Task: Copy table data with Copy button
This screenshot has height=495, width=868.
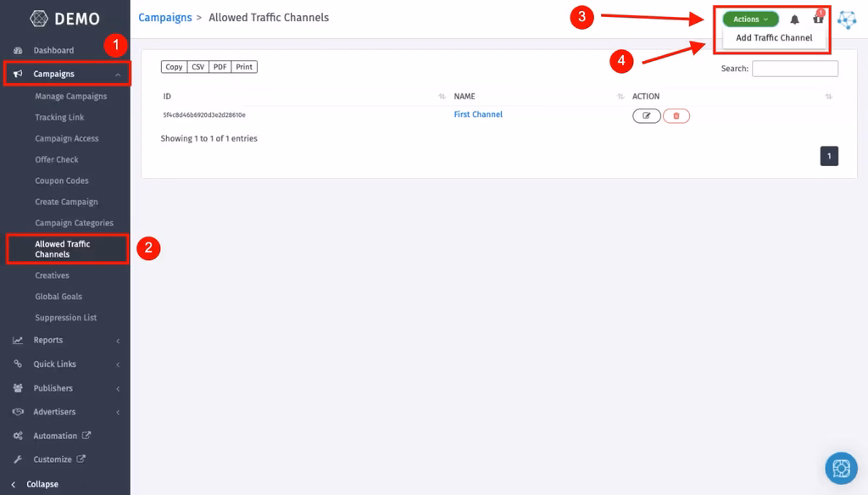Action: point(174,67)
